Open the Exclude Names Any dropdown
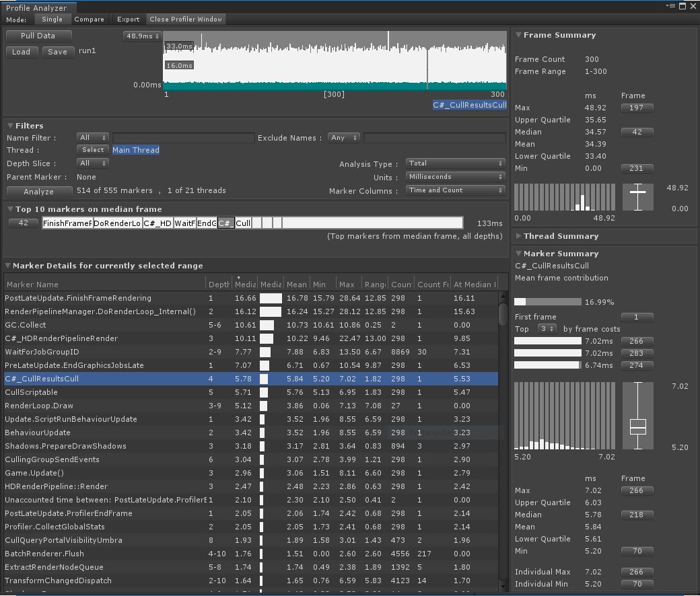 click(x=343, y=137)
